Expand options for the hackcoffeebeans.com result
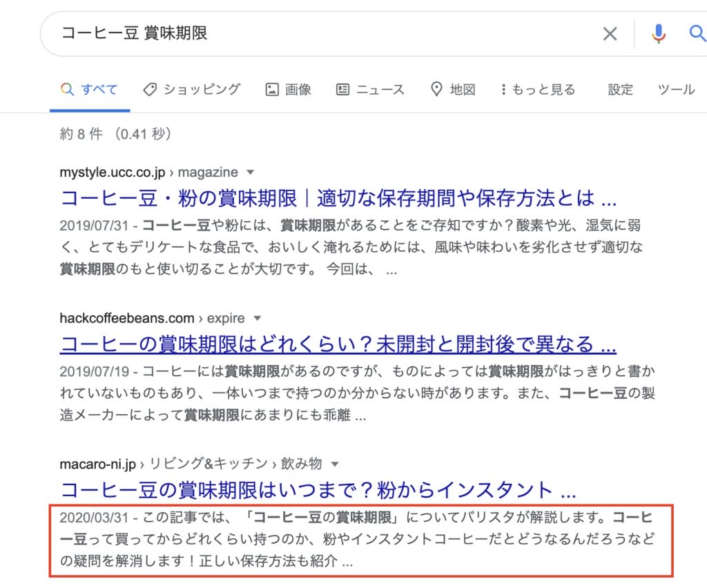 click(256, 318)
